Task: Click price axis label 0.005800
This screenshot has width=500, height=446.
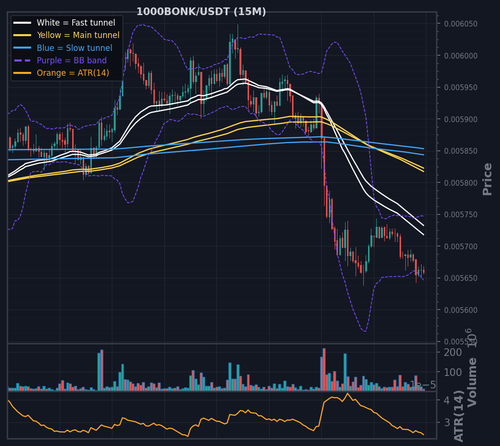Action: (461, 183)
